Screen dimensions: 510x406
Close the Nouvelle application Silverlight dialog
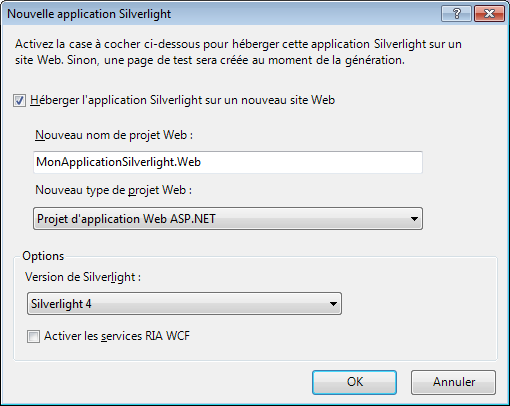tap(489, 14)
